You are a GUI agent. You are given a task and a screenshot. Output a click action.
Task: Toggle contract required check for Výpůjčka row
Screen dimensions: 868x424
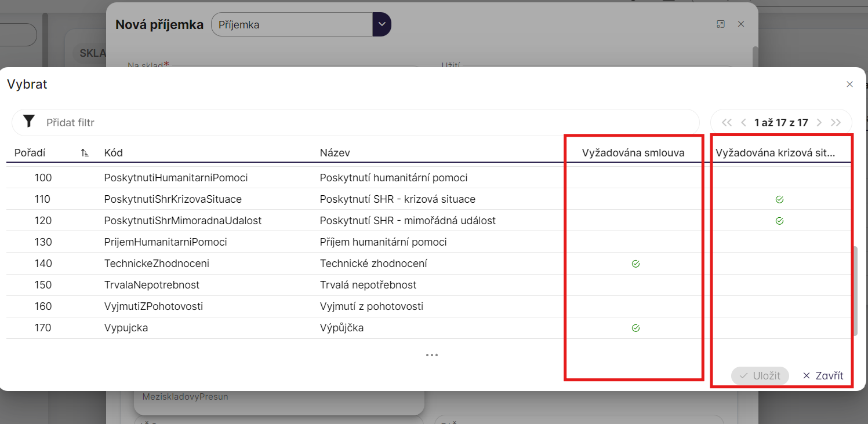635,328
